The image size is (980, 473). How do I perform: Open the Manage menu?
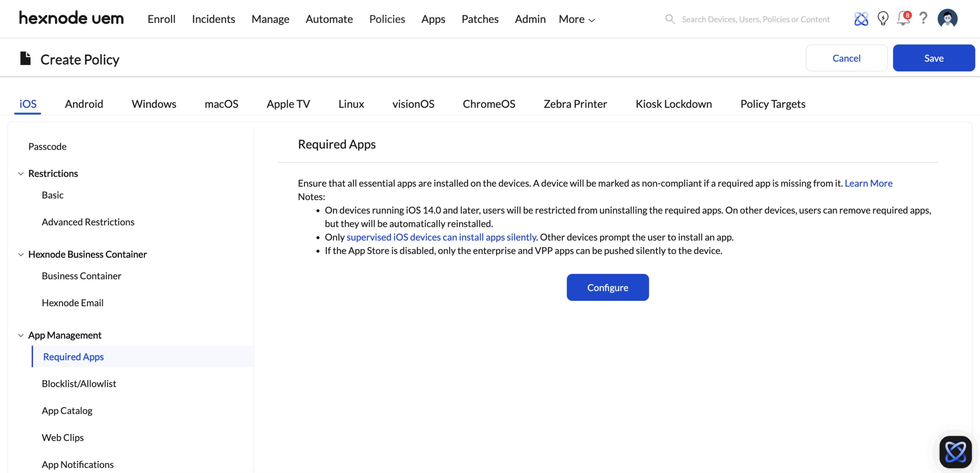pyautogui.click(x=270, y=19)
